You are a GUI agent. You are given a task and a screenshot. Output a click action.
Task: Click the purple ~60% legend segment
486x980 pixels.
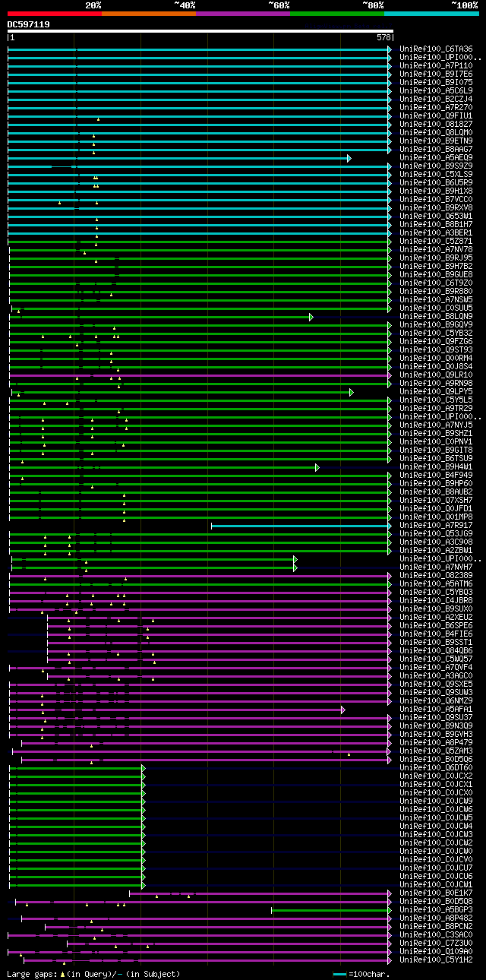243,14
